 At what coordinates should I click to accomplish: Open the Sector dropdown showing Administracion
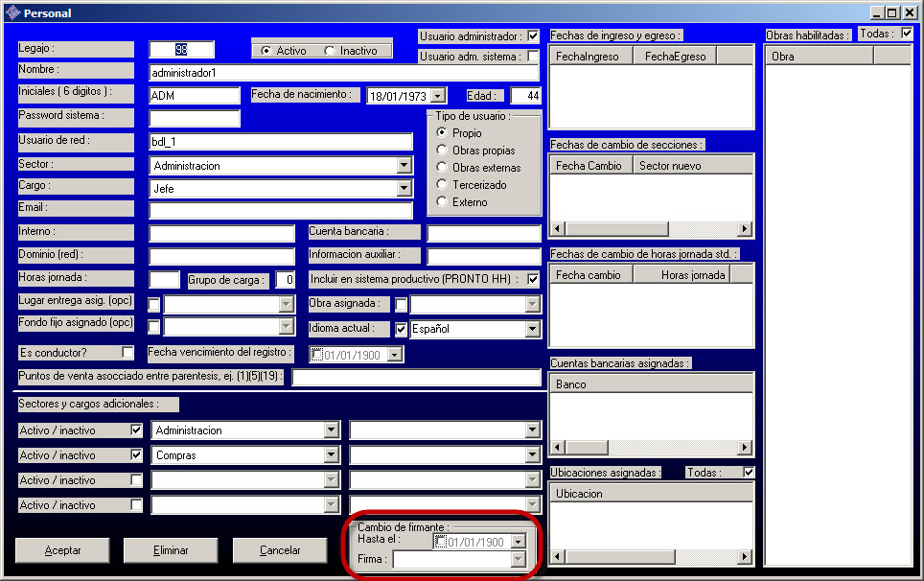(404, 166)
